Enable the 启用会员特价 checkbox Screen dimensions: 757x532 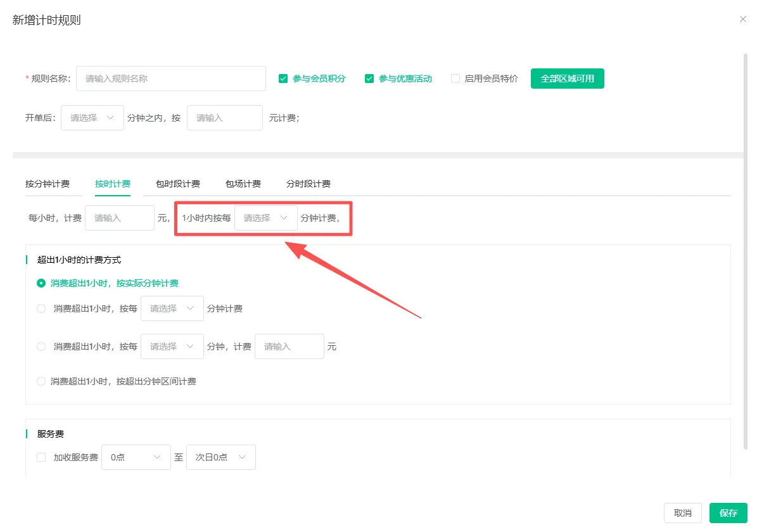(x=455, y=79)
